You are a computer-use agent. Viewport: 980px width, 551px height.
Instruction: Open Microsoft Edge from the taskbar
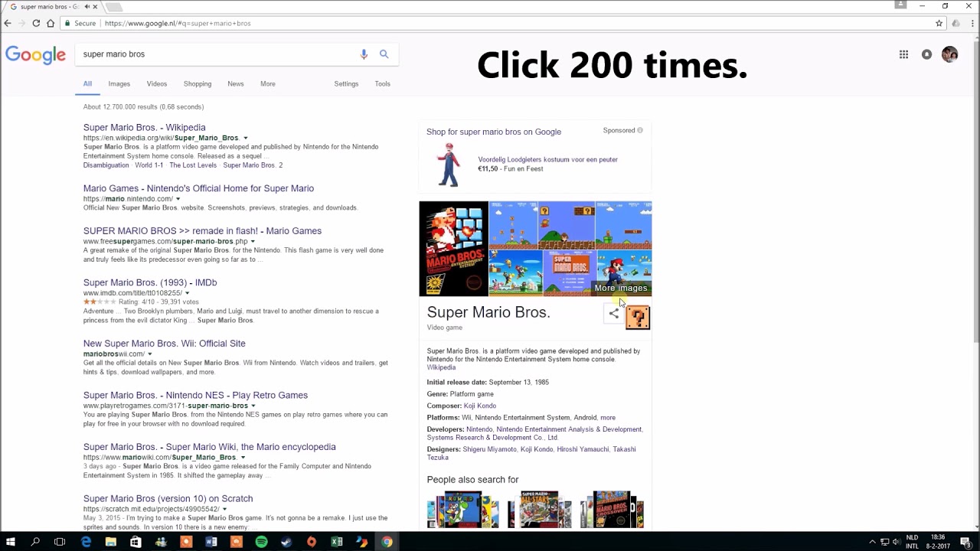86,542
